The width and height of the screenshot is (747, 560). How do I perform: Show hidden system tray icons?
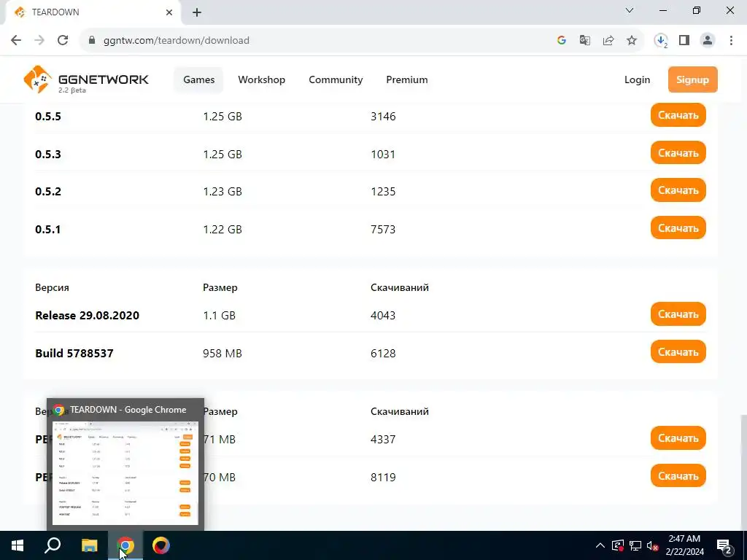600,545
